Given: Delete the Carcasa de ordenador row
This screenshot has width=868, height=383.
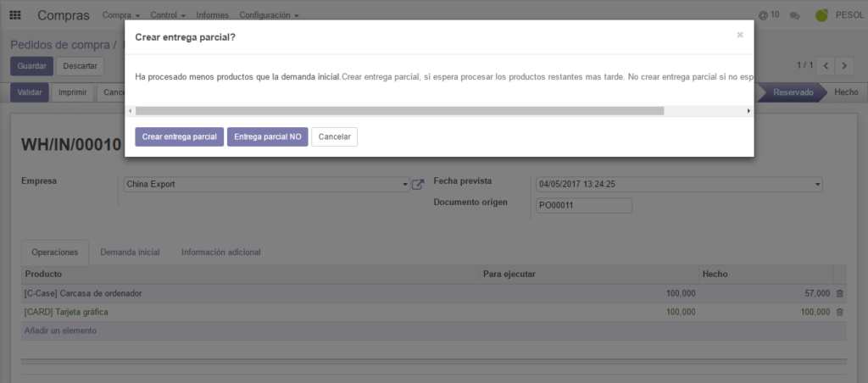Looking at the screenshot, I should click(840, 293).
